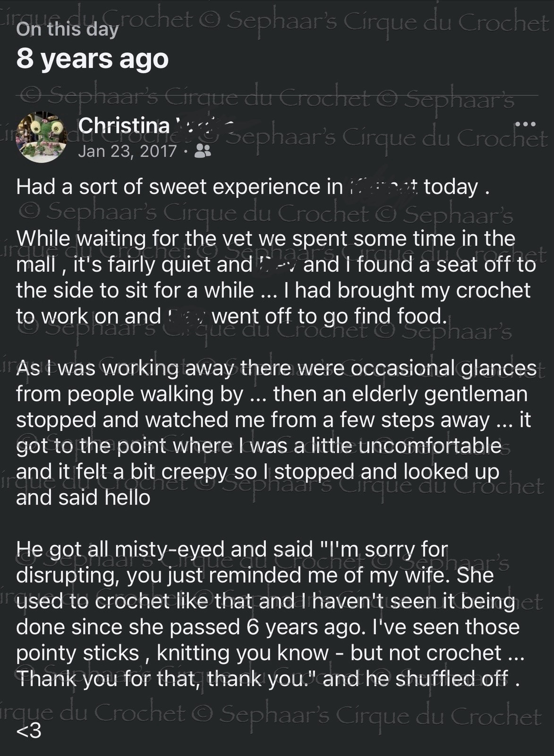Tap the paragraph beginning He got all misty-eyed
The image size is (554, 756).
click(x=270, y=614)
